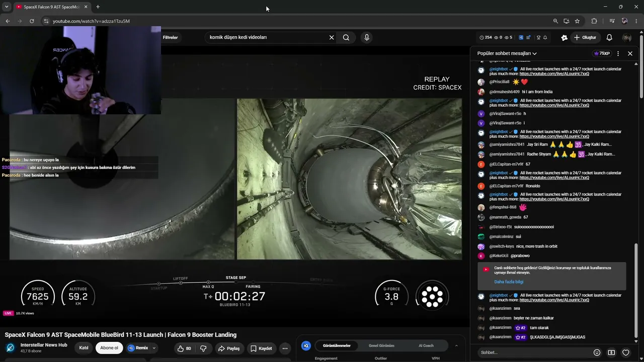Open the Chrome profile avatar

(x=624, y=21)
